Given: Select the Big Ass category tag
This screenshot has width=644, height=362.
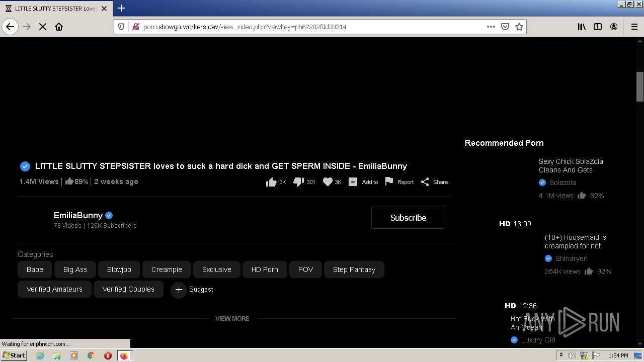Looking at the screenshot, I should click(75, 269).
